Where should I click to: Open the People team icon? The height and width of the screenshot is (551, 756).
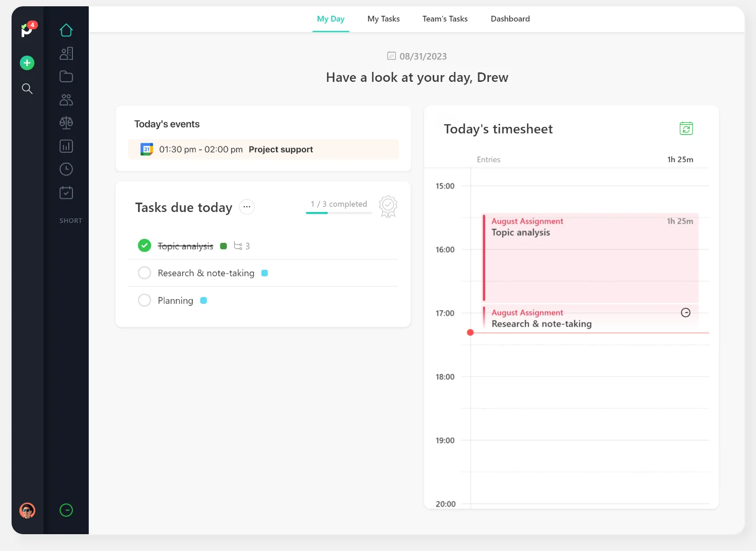click(x=66, y=100)
